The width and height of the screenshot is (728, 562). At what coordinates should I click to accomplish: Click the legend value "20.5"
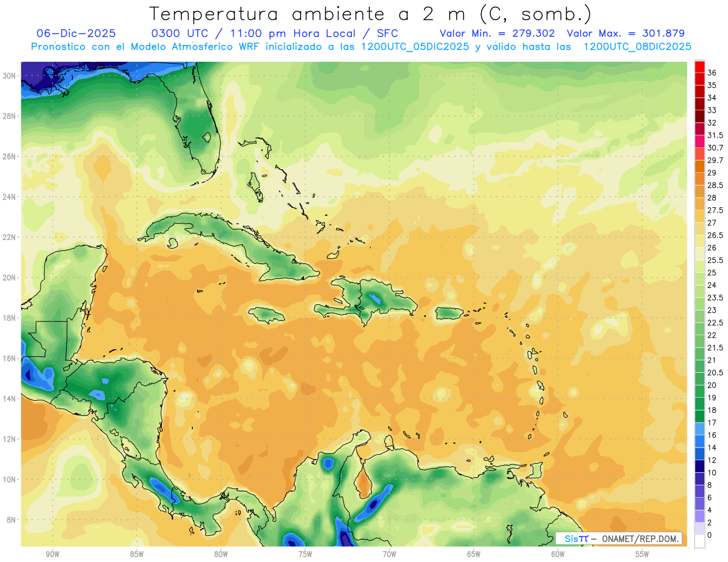tap(715, 372)
